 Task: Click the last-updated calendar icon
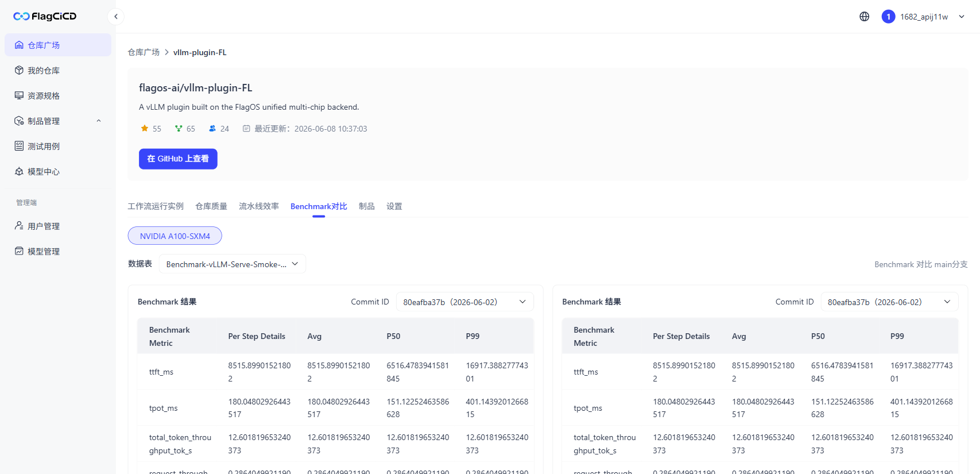click(246, 129)
